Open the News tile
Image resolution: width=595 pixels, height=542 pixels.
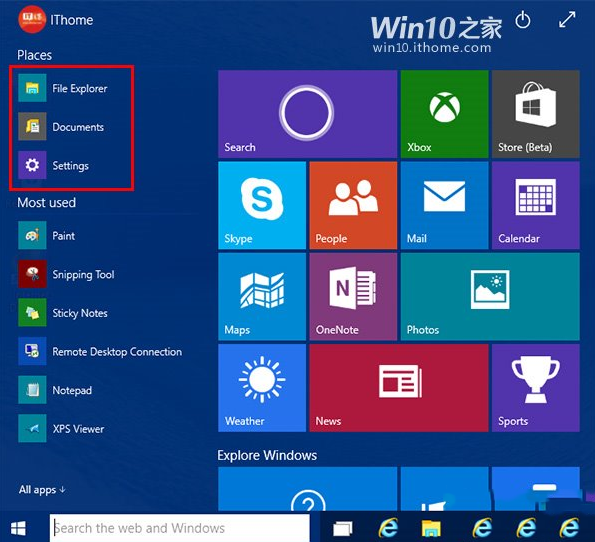(x=399, y=388)
